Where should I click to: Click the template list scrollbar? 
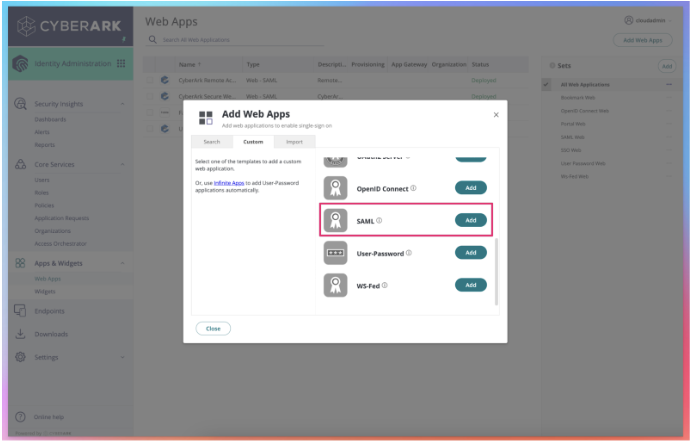point(496,271)
